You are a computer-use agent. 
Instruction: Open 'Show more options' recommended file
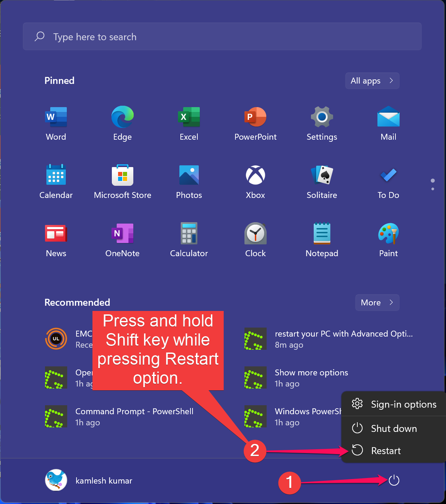click(x=296, y=378)
